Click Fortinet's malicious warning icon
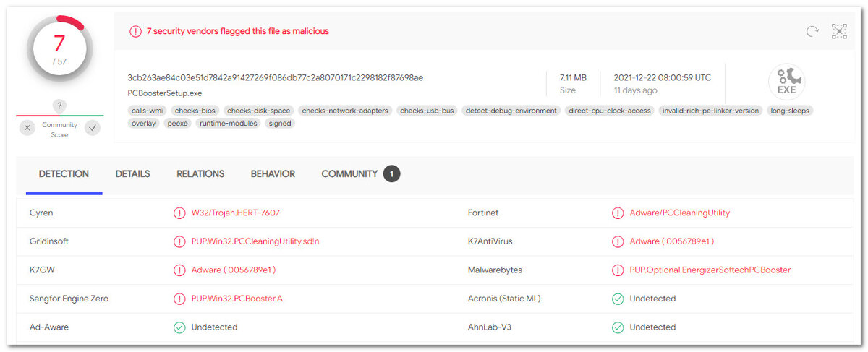 [x=618, y=213]
